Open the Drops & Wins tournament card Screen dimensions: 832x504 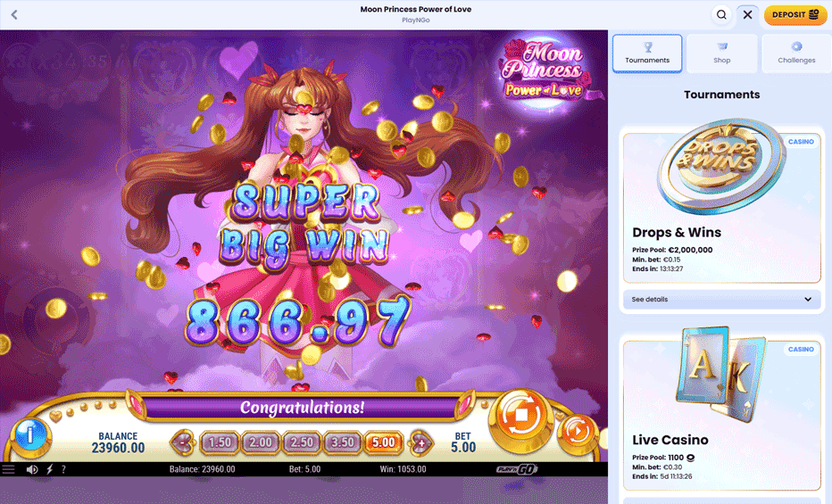tap(721, 207)
